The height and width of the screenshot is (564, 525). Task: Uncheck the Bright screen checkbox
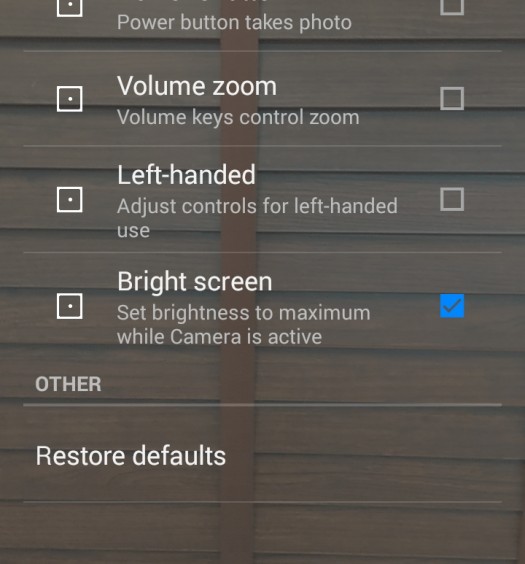(x=452, y=306)
